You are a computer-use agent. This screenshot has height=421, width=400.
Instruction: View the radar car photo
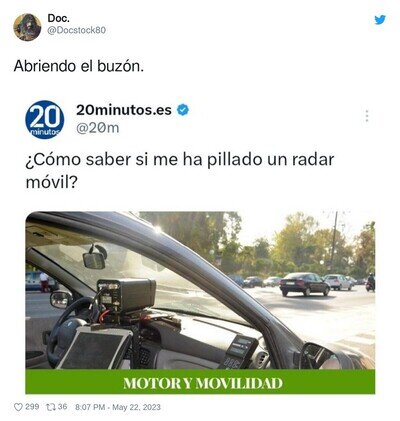tap(200, 290)
